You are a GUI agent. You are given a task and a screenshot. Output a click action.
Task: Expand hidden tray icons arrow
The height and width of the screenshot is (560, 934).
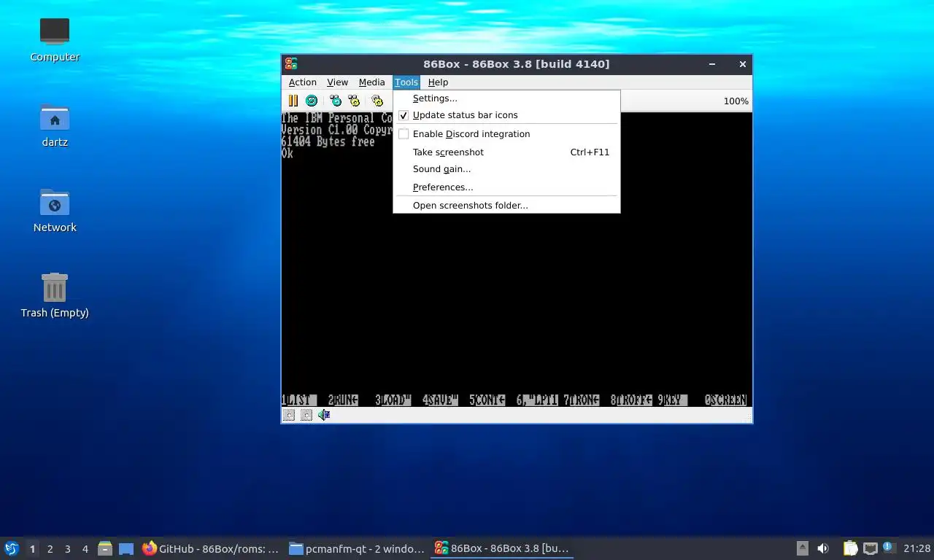pos(802,548)
